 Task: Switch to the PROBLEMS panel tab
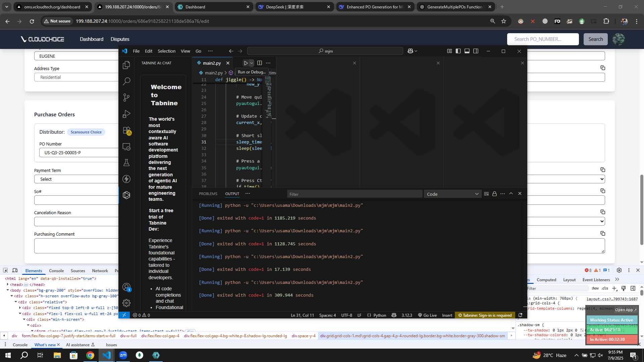(208, 194)
